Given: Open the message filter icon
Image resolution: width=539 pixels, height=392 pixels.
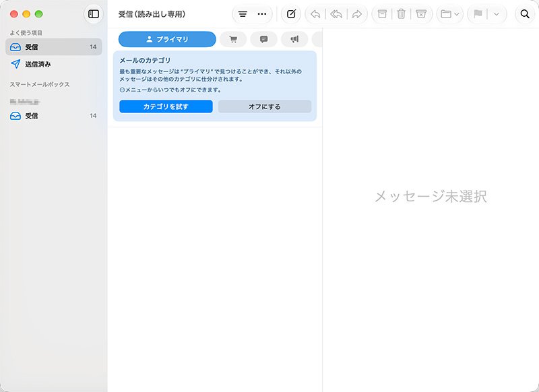Looking at the screenshot, I should (x=243, y=14).
